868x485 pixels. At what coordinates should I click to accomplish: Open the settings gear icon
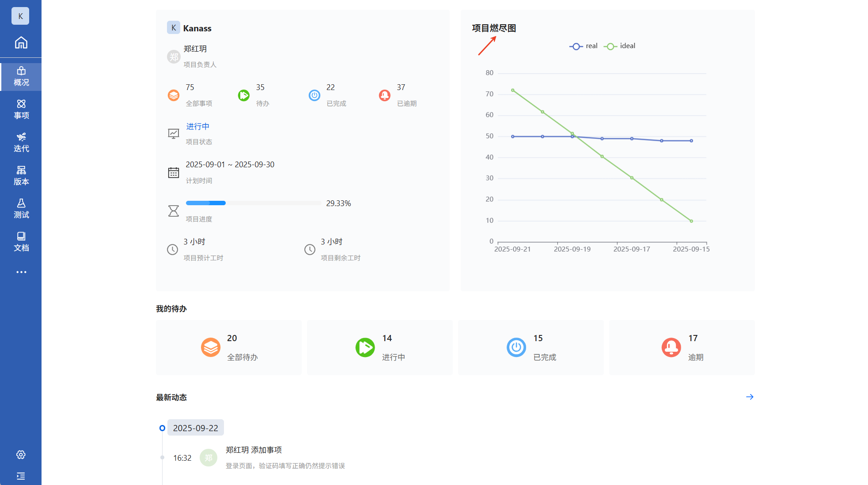pos(21,455)
